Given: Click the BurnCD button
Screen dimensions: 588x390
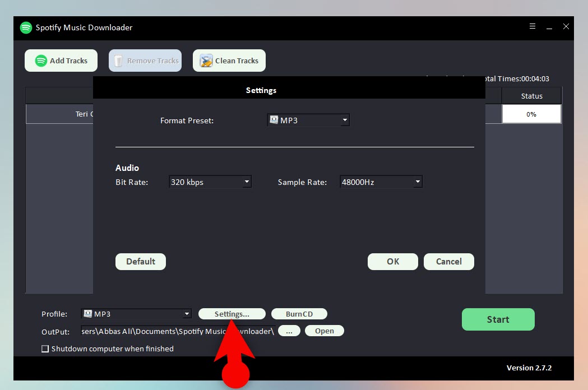Looking at the screenshot, I should coord(299,314).
